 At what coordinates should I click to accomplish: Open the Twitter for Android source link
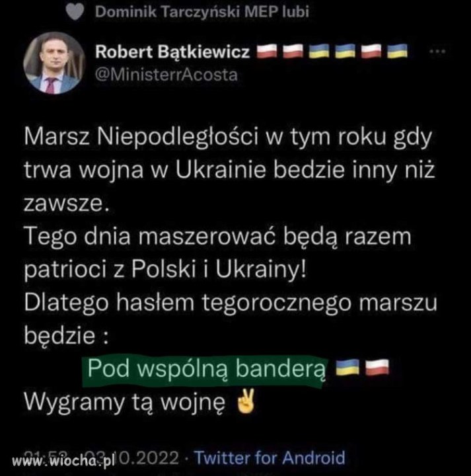[270, 457]
